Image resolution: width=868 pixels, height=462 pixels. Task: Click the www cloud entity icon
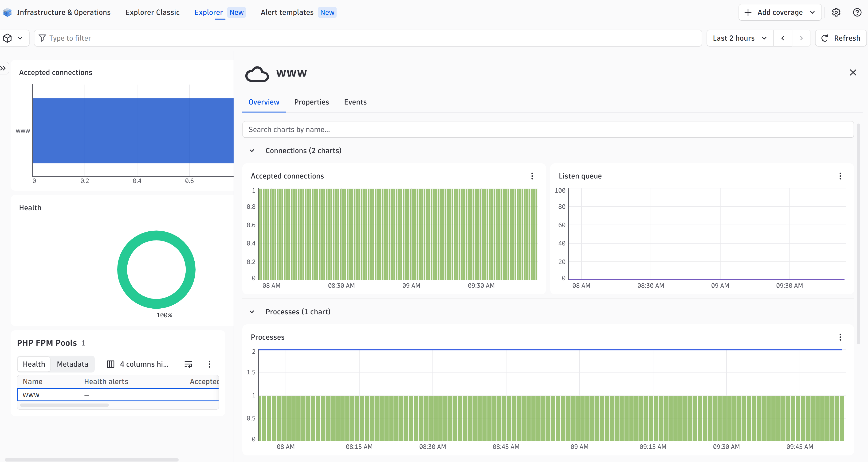tap(257, 74)
